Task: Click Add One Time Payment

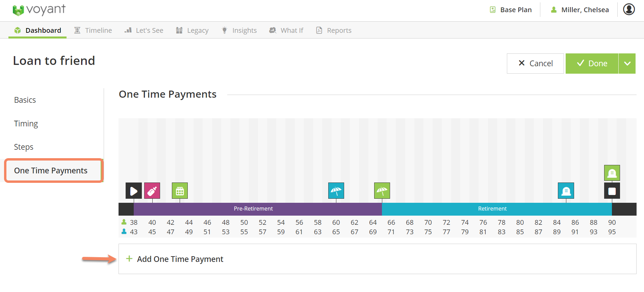Action: click(x=180, y=259)
